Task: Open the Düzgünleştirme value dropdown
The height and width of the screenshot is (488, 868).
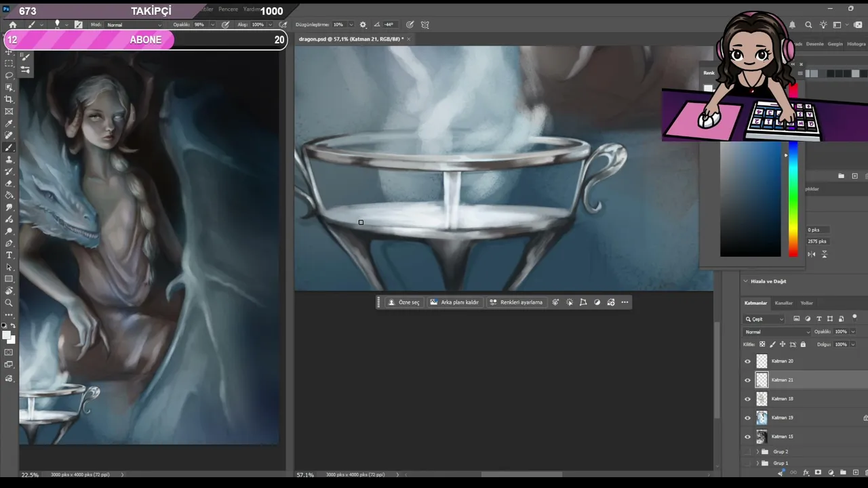Action: tap(350, 25)
